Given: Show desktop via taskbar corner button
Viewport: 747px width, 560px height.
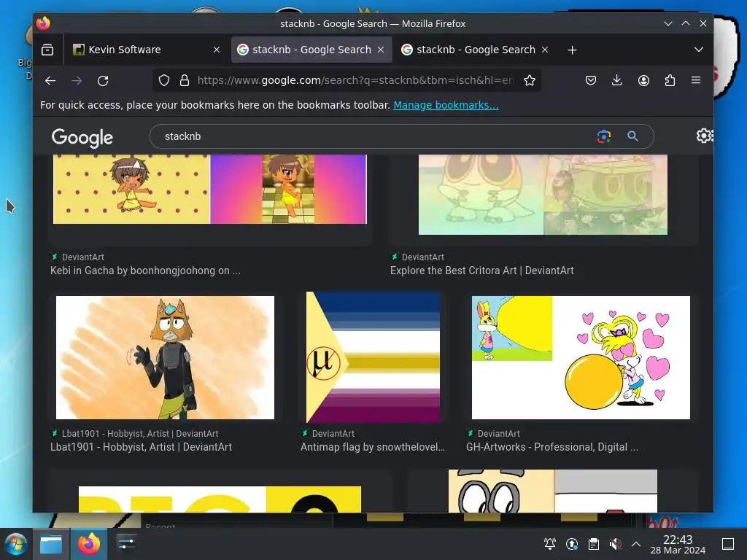Looking at the screenshot, I should (728, 544).
